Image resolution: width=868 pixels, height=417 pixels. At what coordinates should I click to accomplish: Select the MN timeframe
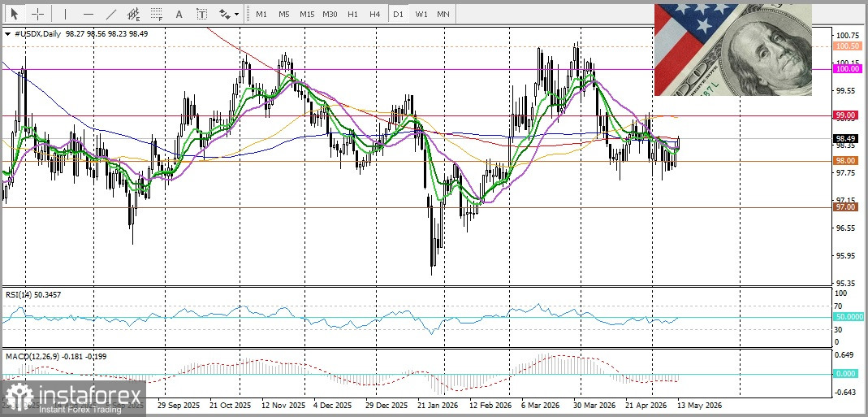(443, 14)
